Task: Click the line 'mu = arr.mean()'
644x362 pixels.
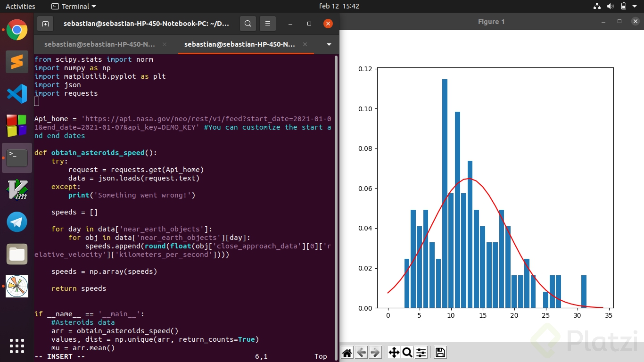Action: coord(83,348)
